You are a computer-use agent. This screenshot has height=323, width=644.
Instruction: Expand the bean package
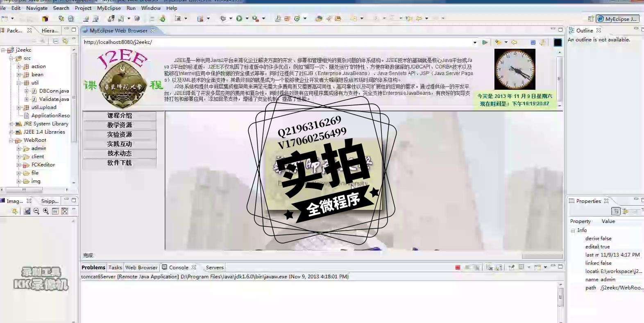coord(18,75)
